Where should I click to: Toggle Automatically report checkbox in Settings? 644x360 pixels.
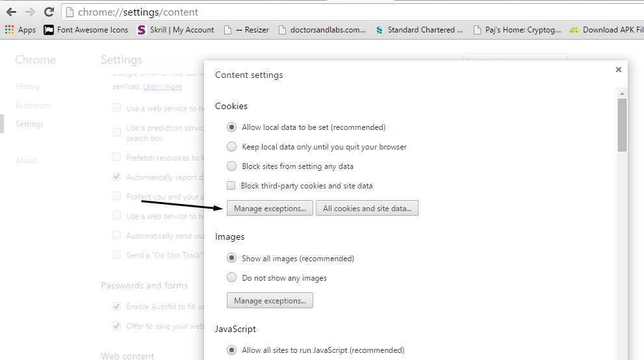pos(116,177)
